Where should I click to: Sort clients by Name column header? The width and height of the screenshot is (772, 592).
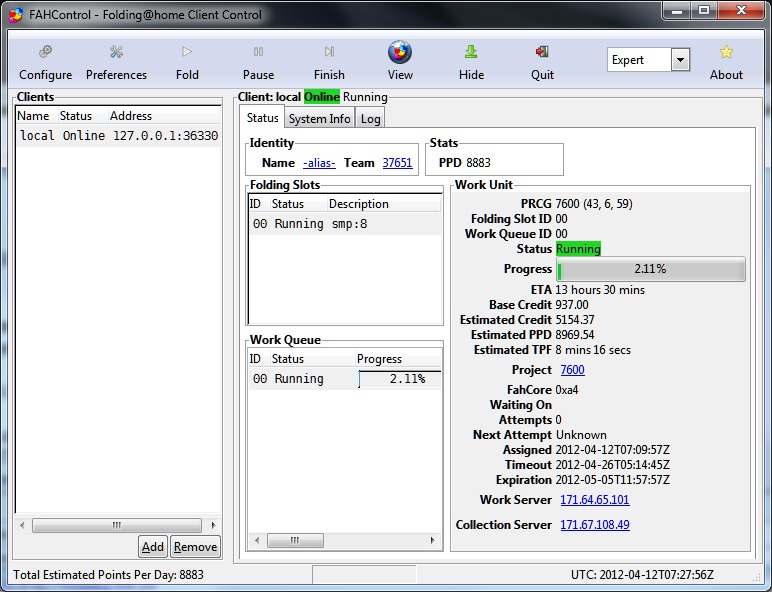pyautogui.click(x=36, y=116)
